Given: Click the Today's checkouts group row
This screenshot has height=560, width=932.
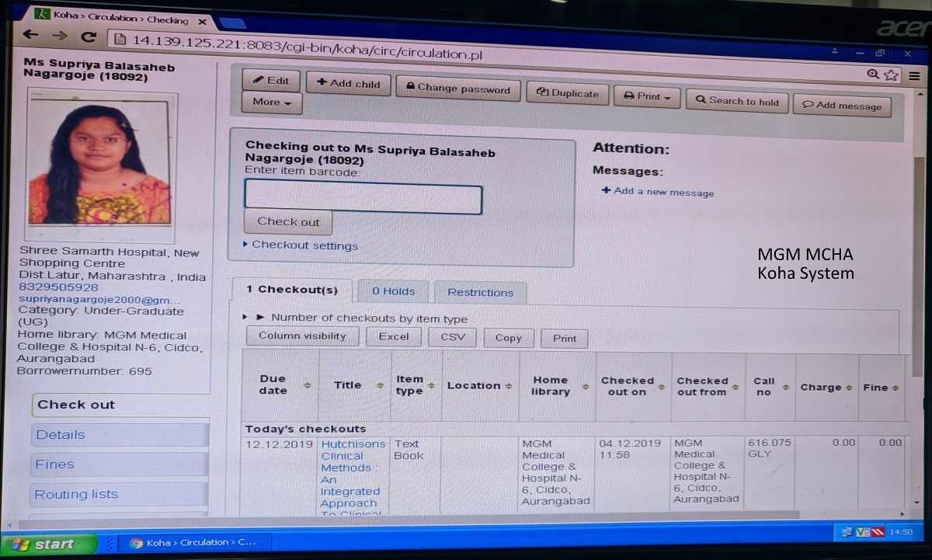Looking at the screenshot, I should coord(573,429).
